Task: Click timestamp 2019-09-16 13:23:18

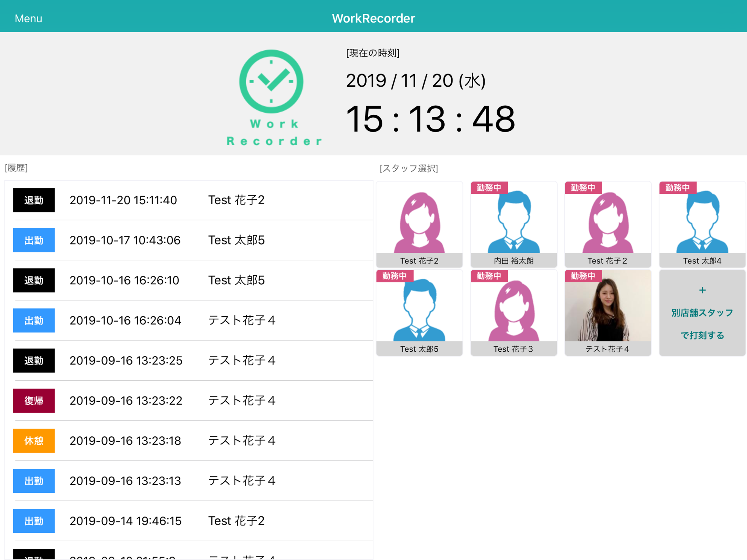Action: pyautogui.click(x=125, y=441)
